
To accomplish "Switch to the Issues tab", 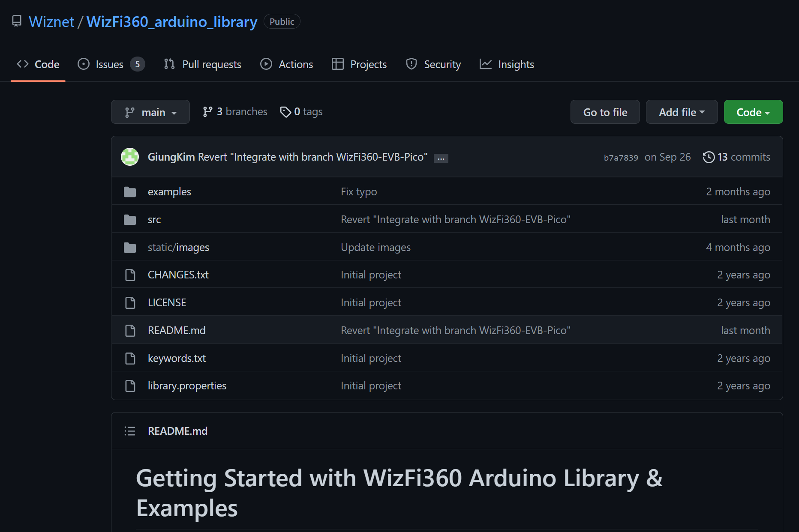I will coord(111,64).
